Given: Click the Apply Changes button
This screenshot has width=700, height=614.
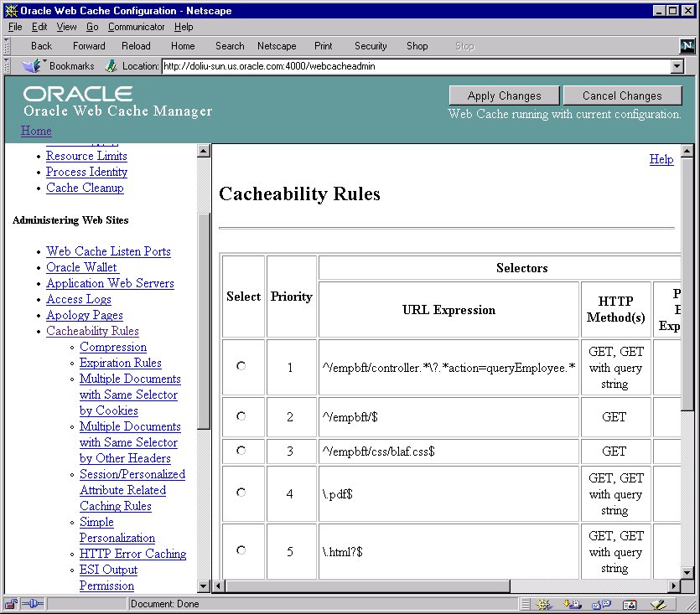Looking at the screenshot, I should pos(504,95).
